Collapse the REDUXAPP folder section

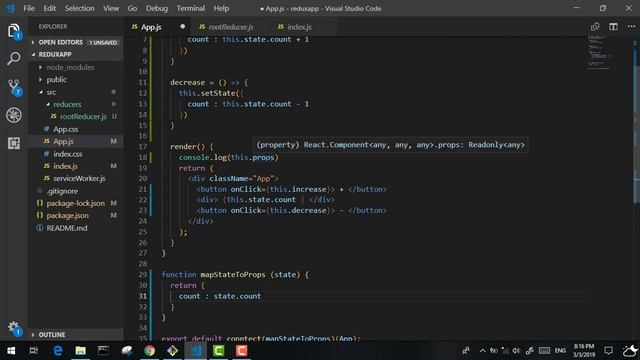(x=76, y=54)
